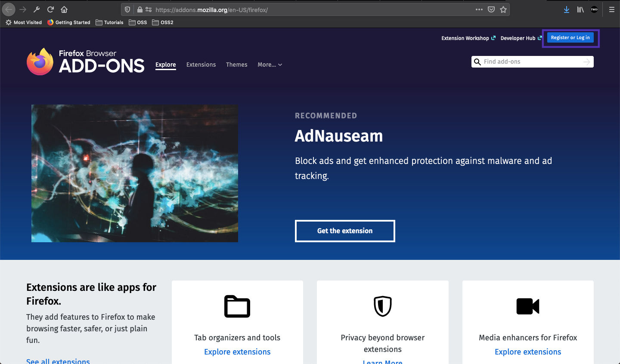This screenshot has height=364, width=620.
Task: Open the Extension Workshop link
Action: (468, 38)
